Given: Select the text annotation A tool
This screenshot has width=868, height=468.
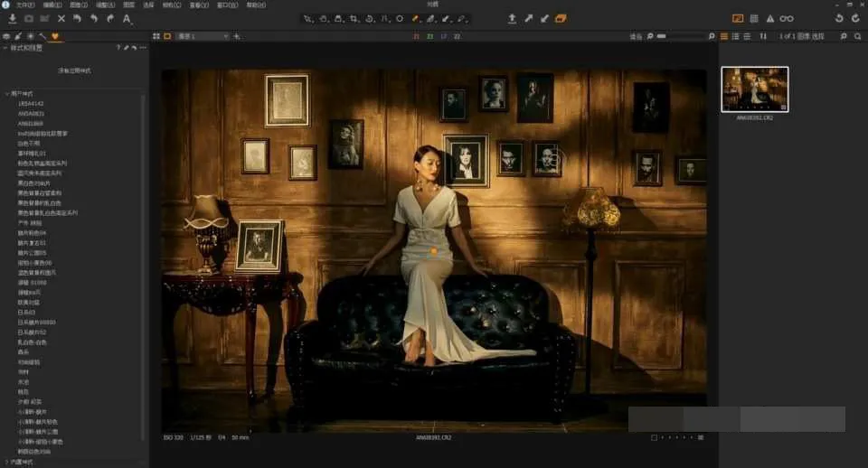Looking at the screenshot, I should pyautogui.click(x=127, y=19).
